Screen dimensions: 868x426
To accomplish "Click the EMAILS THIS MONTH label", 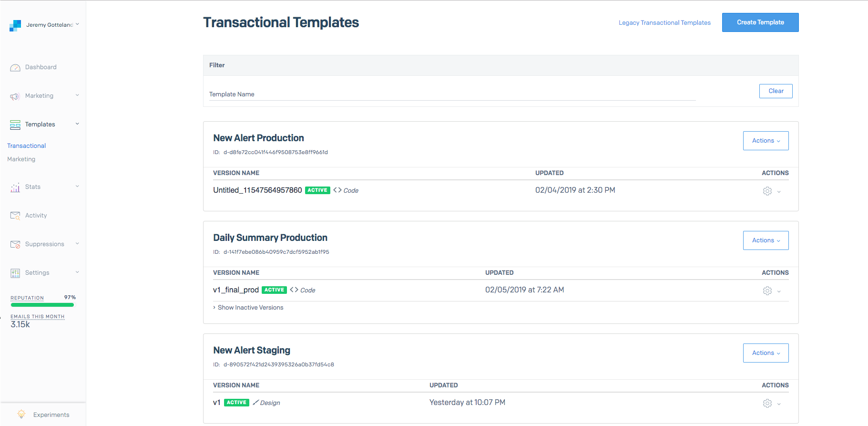I will tap(37, 317).
